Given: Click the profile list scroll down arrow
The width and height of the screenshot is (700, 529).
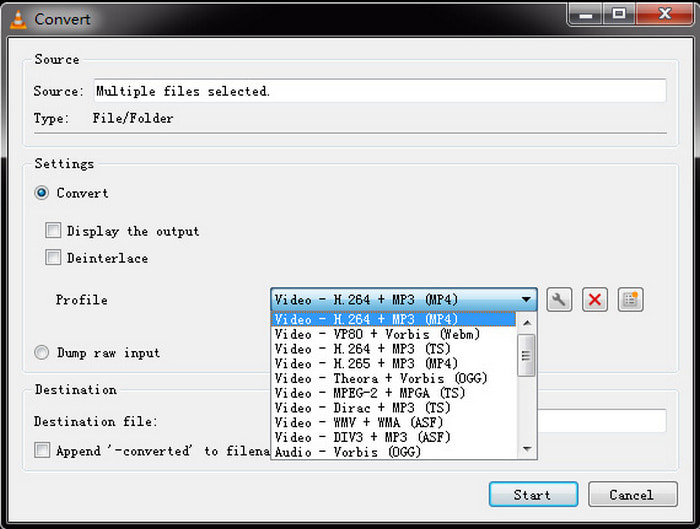Looking at the screenshot, I should [527, 449].
